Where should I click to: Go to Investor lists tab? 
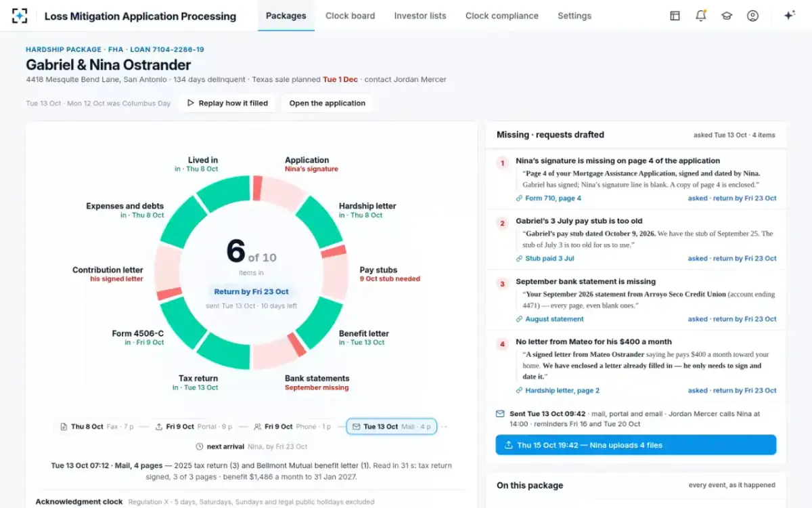(420, 16)
